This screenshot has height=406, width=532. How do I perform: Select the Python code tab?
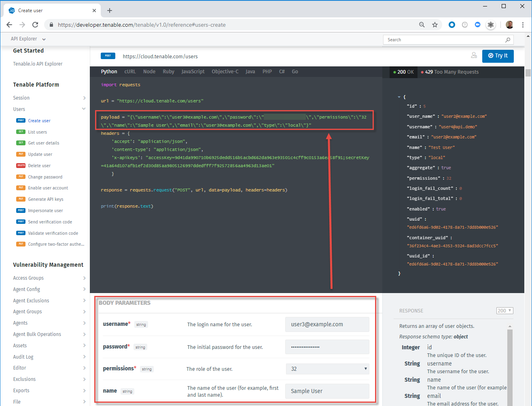click(x=109, y=72)
